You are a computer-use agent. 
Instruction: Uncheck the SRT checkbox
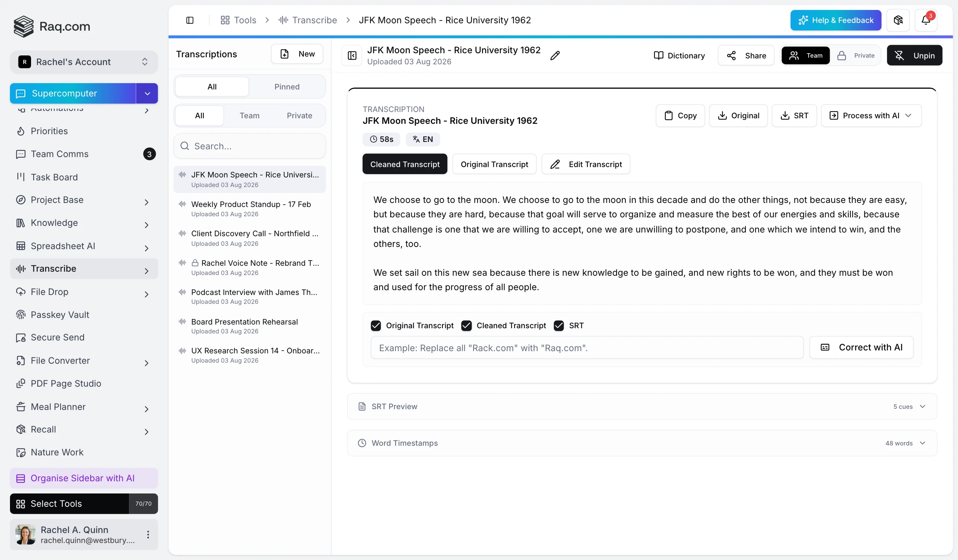coord(558,325)
